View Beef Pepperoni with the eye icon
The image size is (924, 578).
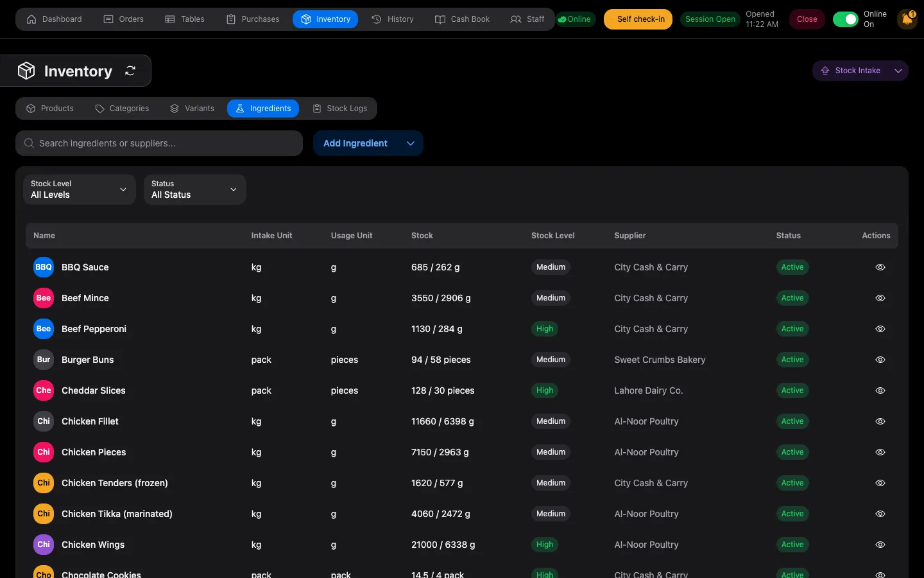pos(880,329)
